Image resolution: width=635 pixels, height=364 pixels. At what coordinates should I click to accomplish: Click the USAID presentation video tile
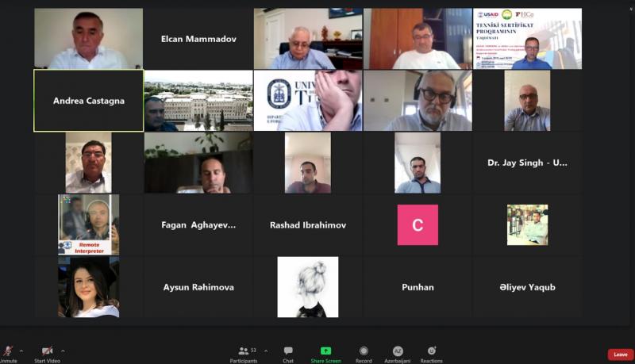(527, 39)
